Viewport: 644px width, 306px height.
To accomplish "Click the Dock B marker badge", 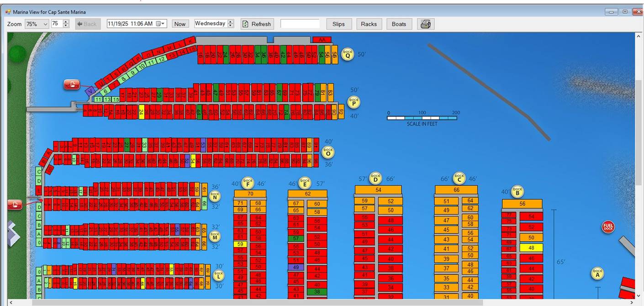I will click(x=517, y=191).
